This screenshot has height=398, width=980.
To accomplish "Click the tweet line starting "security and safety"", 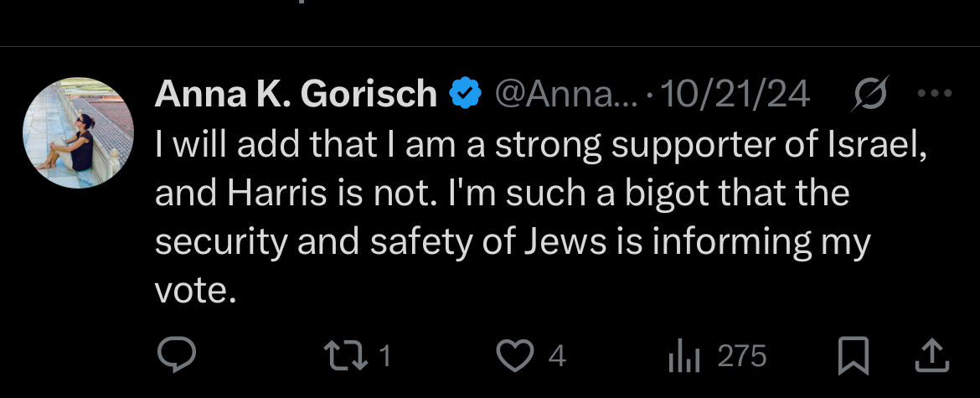I will (513, 242).
